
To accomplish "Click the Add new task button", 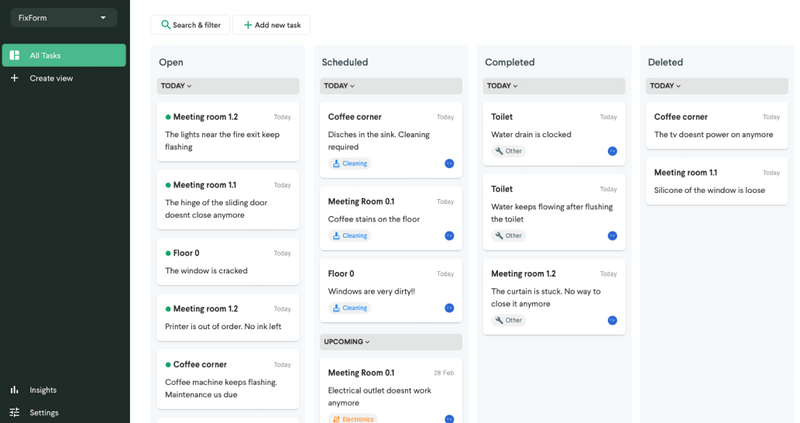I will tap(271, 25).
